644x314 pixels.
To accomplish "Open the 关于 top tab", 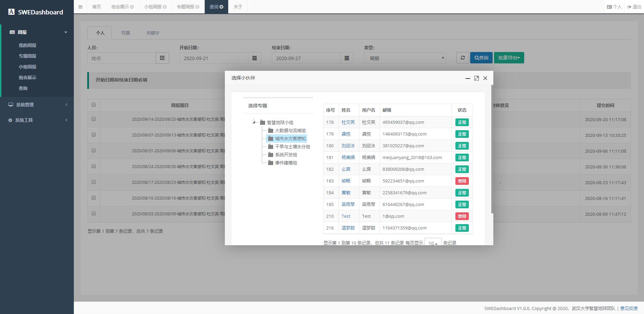I will coord(238,7).
